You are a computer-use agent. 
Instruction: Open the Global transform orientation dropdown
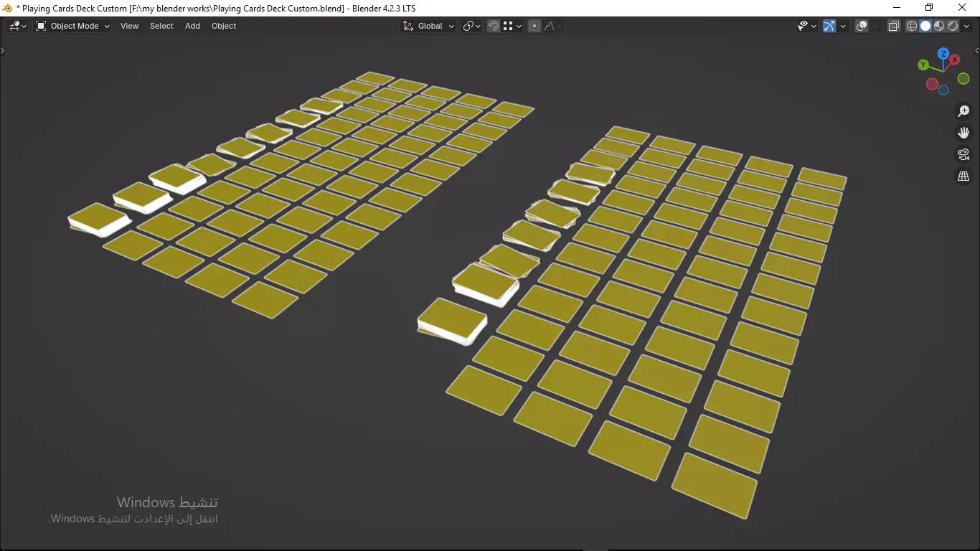[428, 26]
